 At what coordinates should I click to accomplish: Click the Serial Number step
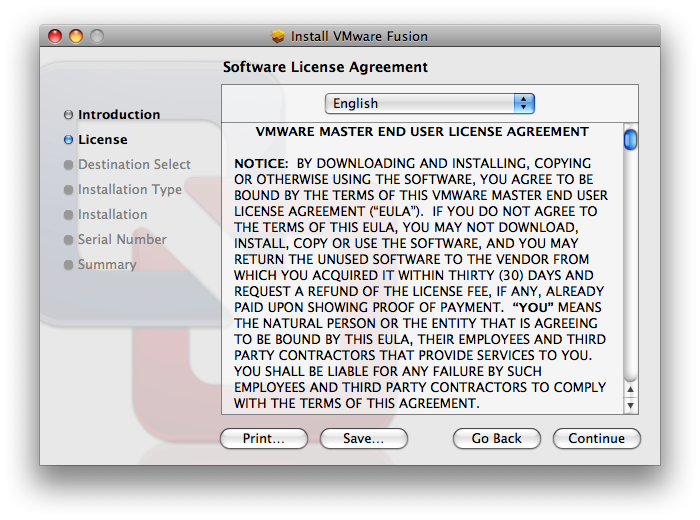(x=122, y=240)
